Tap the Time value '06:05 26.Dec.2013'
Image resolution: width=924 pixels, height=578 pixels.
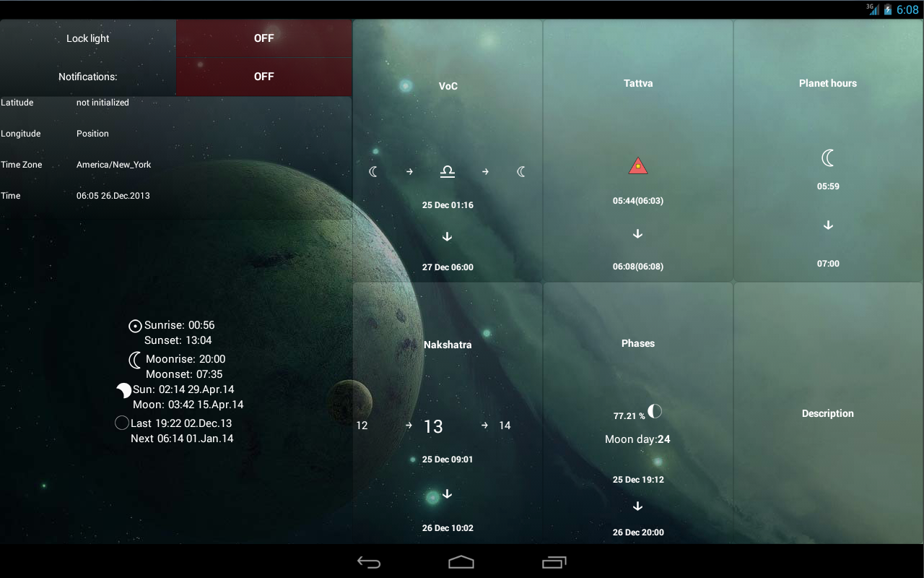click(x=113, y=196)
